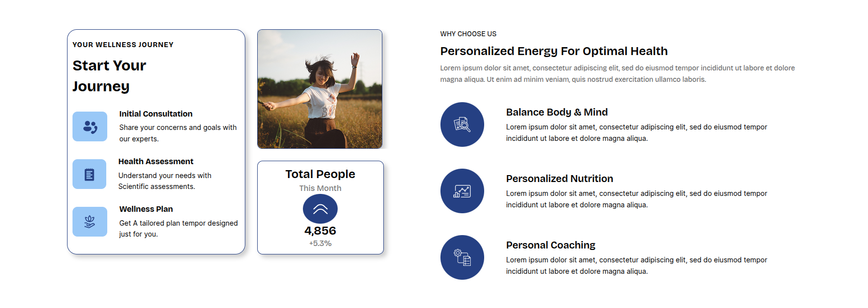The width and height of the screenshot is (868, 308).
Task: Open the Personalized Nutrition title
Action: tap(560, 179)
